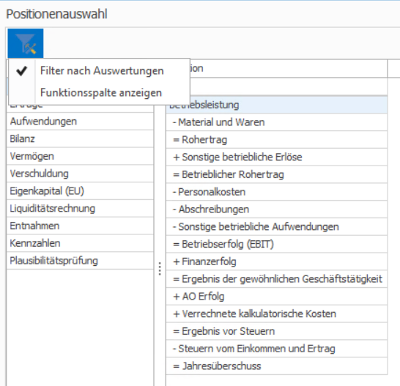The image size is (400, 386).
Task: Select the Finanzerfolg position
Action: pos(277,262)
